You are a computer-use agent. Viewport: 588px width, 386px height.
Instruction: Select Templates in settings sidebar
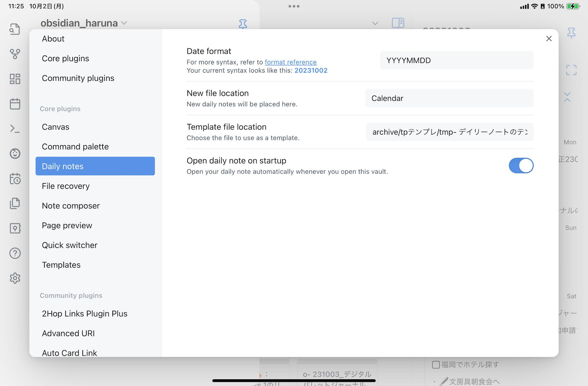[61, 265]
